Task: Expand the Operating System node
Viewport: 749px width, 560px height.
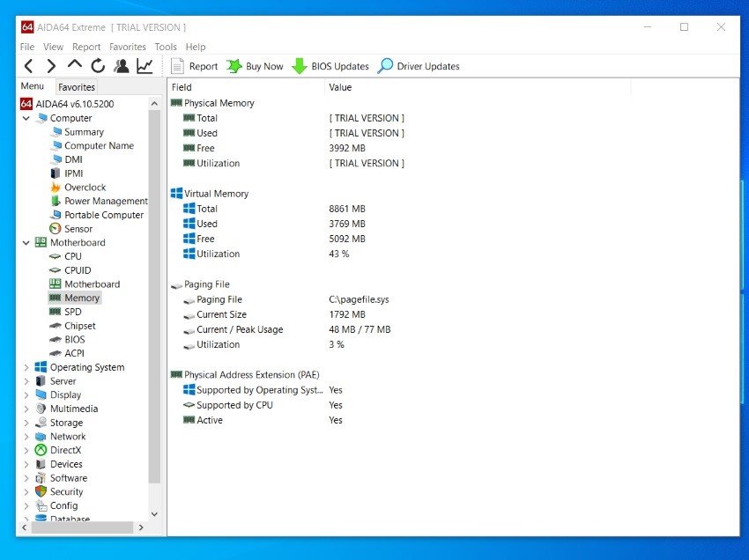Action: [26, 367]
